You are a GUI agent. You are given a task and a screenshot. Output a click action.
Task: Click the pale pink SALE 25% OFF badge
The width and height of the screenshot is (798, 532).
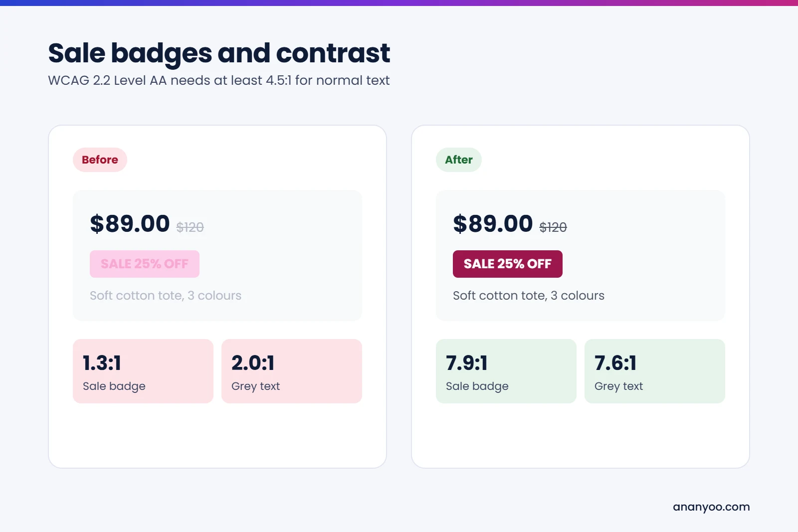[x=145, y=264]
